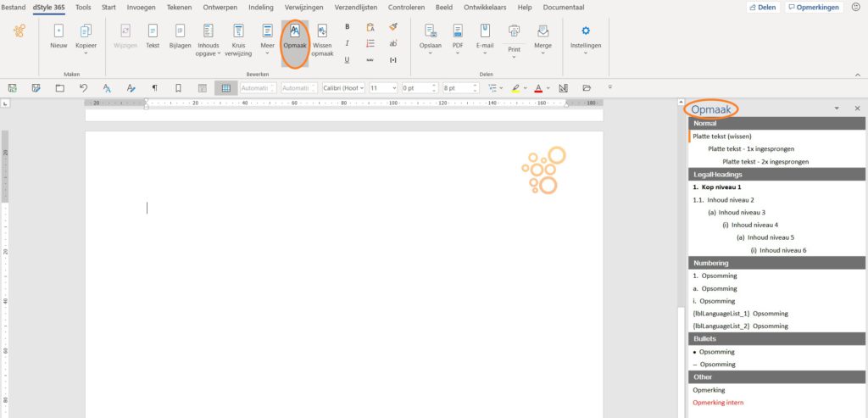Viewport: 868px width, 418px height.
Task: Switch to the Invoegen tab
Action: [x=142, y=7]
